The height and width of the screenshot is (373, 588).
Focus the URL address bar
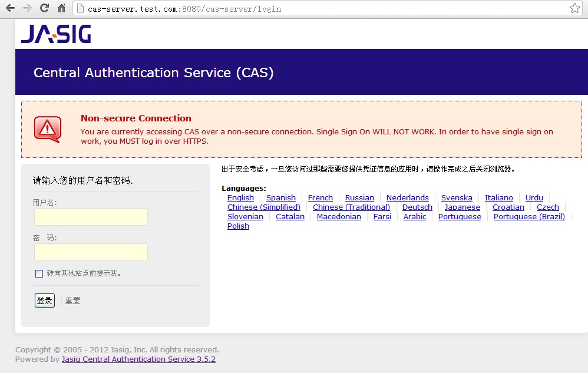click(326, 8)
